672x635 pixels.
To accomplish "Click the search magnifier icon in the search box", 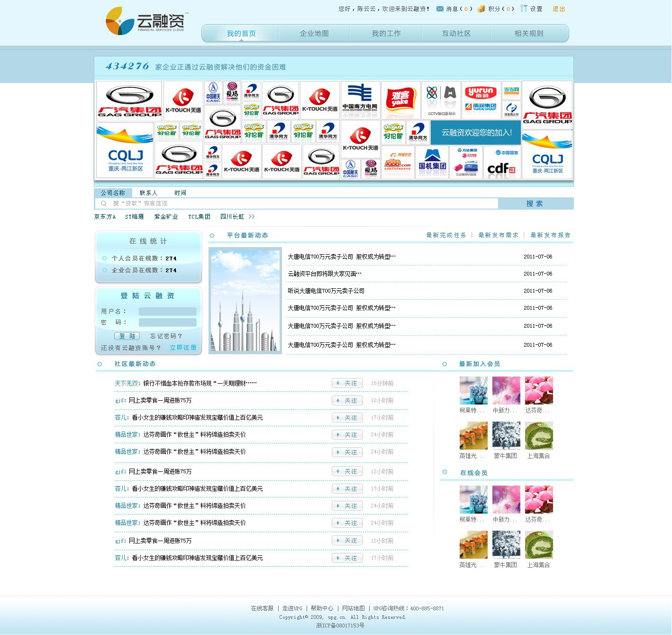I will (103, 203).
